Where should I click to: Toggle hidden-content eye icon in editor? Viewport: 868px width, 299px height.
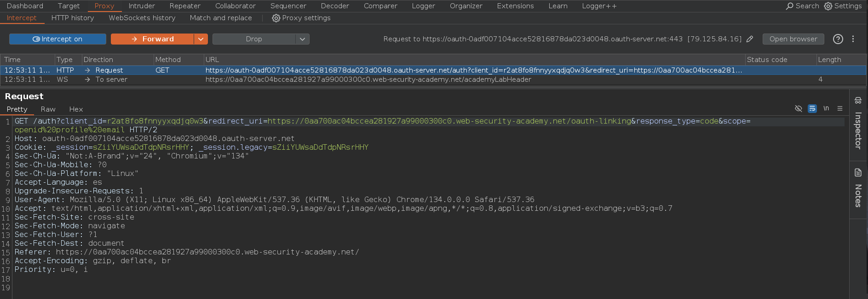click(x=799, y=108)
